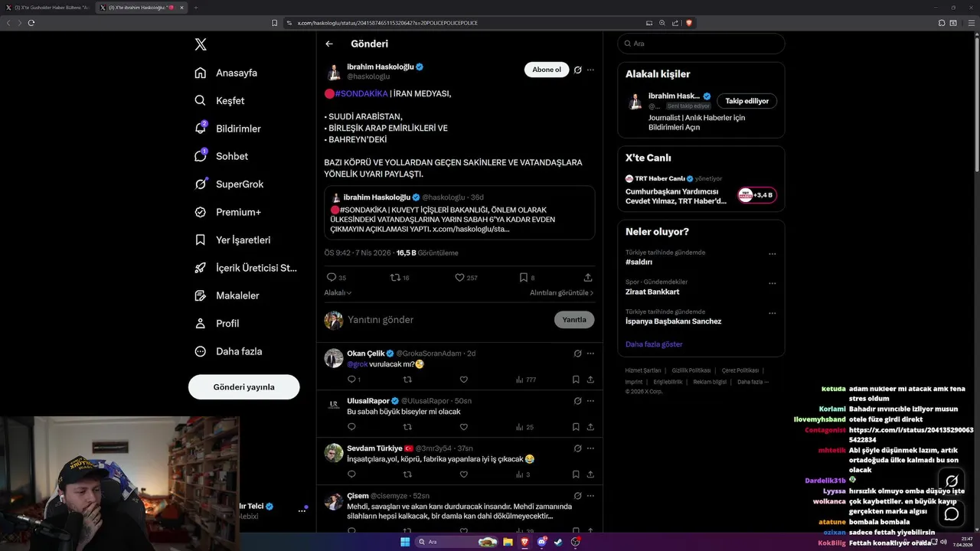
Task: Share Sevdam Türkiye's reply
Action: coord(590,474)
